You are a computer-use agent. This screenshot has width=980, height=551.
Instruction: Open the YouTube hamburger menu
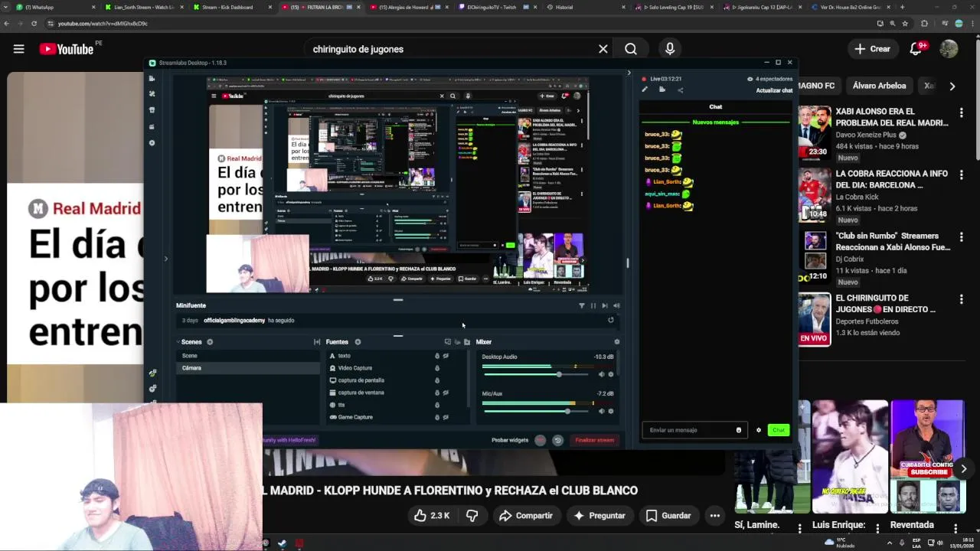click(x=18, y=49)
